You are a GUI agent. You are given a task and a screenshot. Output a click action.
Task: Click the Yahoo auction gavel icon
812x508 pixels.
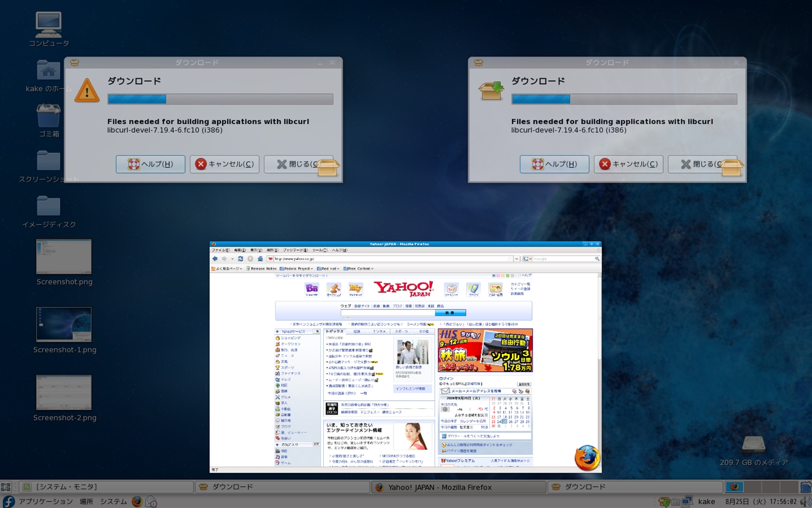(334, 290)
